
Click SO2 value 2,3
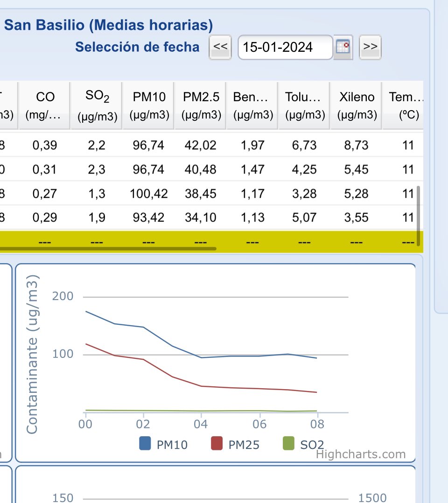click(97, 169)
